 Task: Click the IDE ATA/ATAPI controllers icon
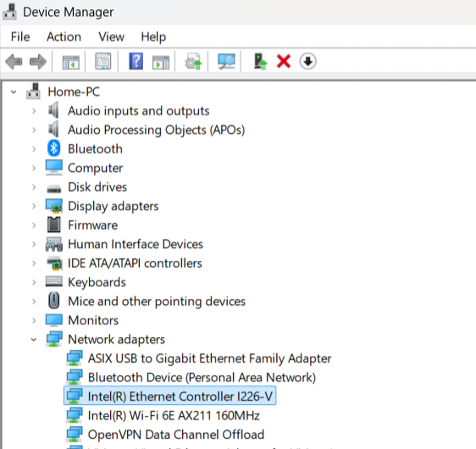54,263
